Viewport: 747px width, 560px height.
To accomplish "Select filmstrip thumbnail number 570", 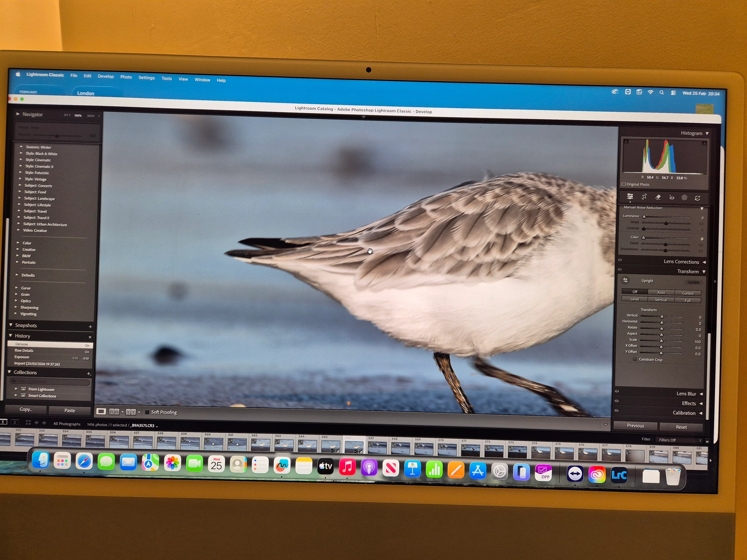I will (x=447, y=449).
